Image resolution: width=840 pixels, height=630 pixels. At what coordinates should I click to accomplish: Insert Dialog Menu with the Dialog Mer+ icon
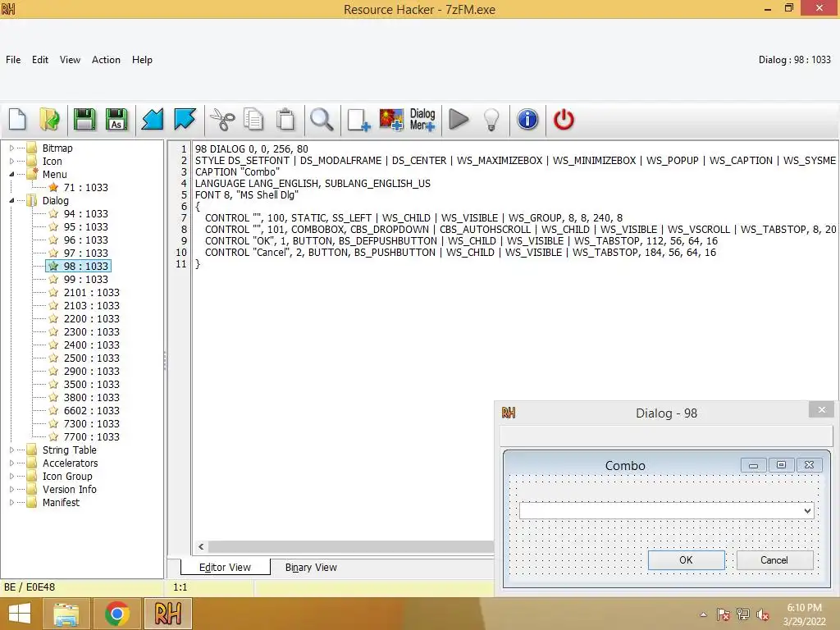click(422, 120)
